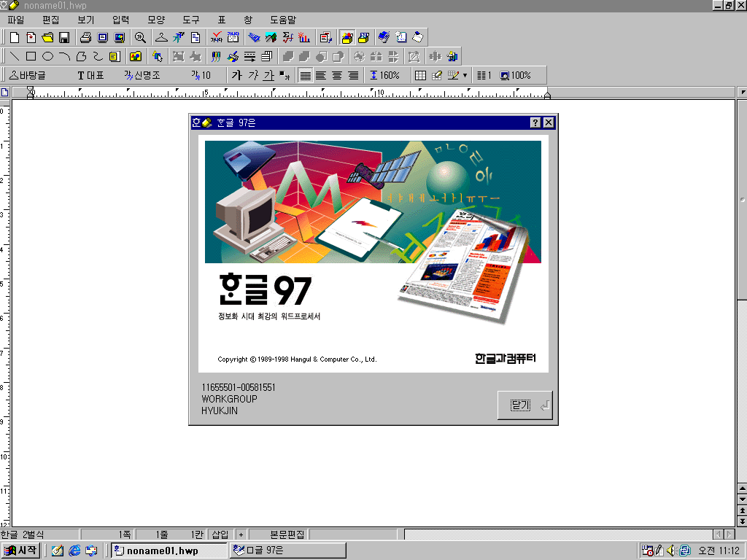
Task: Open the column count 1 dropdown
Action: (x=484, y=75)
